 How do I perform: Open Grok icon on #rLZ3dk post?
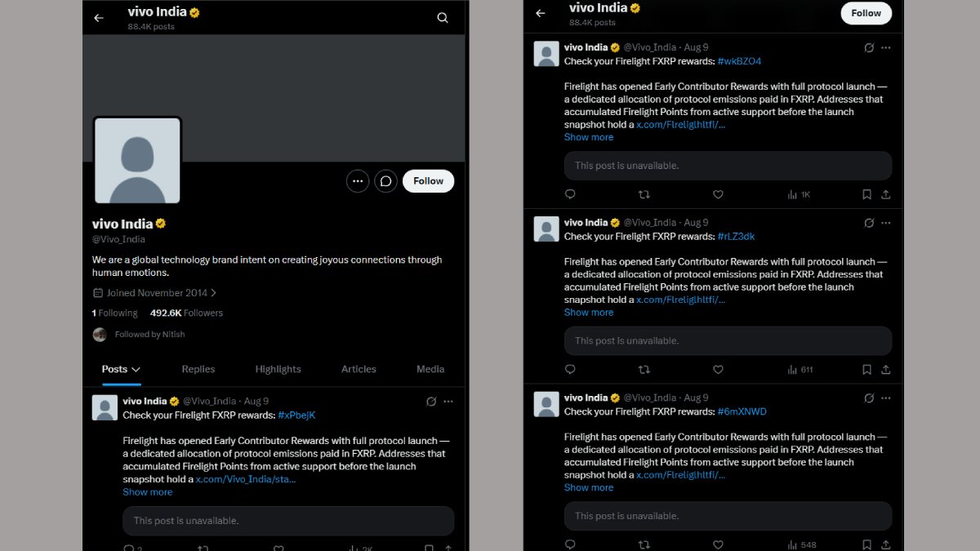(869, 223)
